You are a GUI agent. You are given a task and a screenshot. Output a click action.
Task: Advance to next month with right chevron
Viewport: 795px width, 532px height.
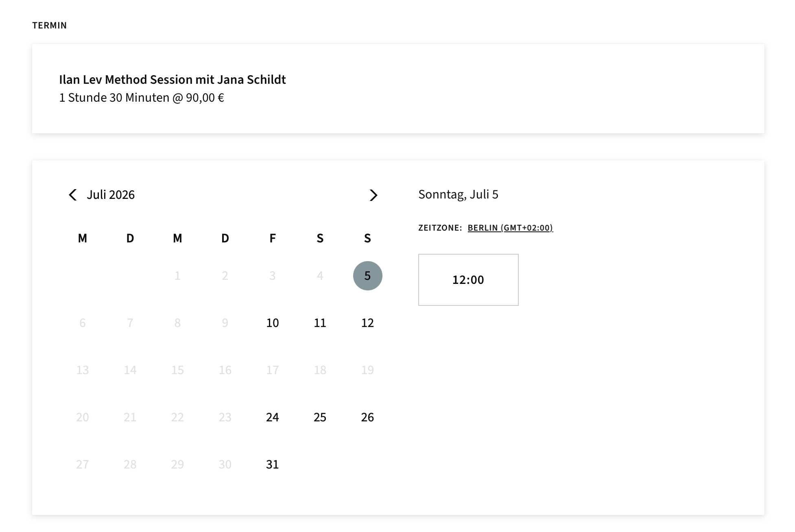(x=373, y=195)
